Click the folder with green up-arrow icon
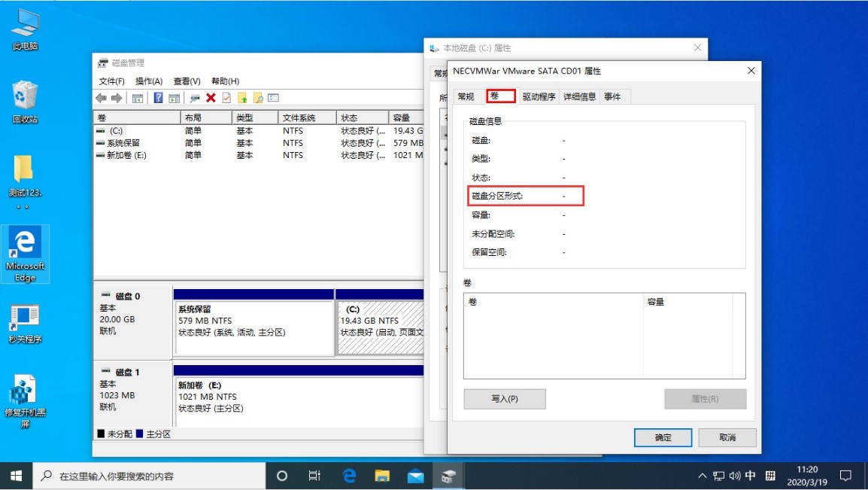 click(242, 98)
